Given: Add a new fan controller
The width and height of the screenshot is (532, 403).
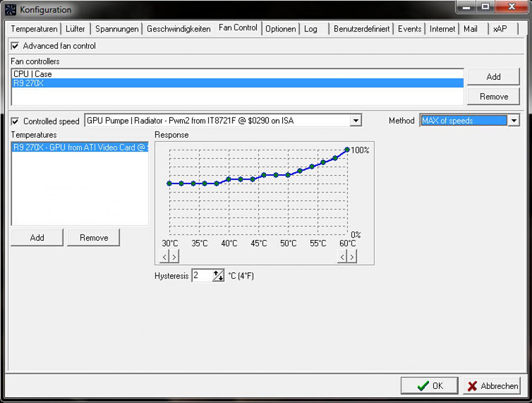Looking at the screenshot, I should click(493, 77).
